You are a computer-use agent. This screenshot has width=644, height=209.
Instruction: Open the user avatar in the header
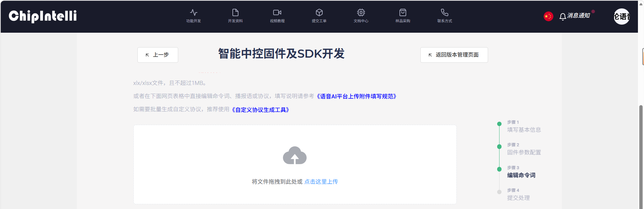pyautogui.click(x=622, y=17)
